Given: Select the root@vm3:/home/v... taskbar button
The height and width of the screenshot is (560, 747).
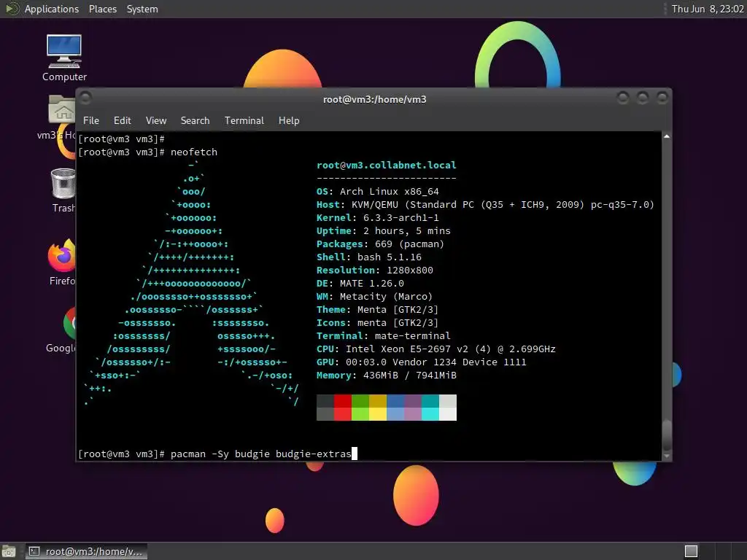Looking at the screenshot, I should point(86,551).
